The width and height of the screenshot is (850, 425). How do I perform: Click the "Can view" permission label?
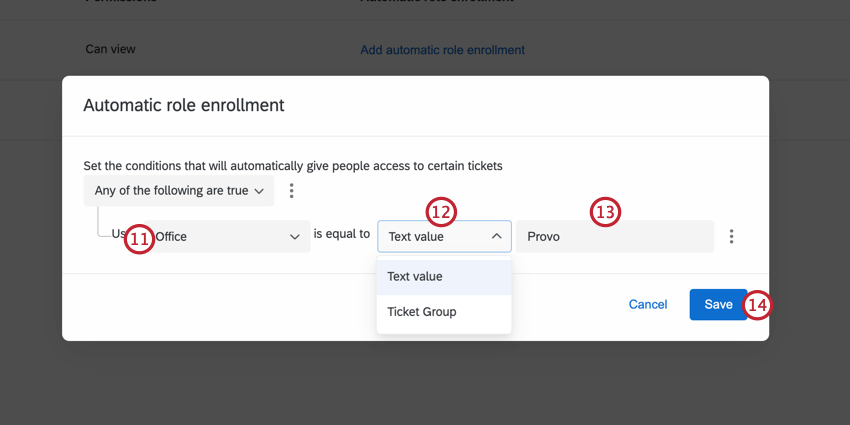110,49
